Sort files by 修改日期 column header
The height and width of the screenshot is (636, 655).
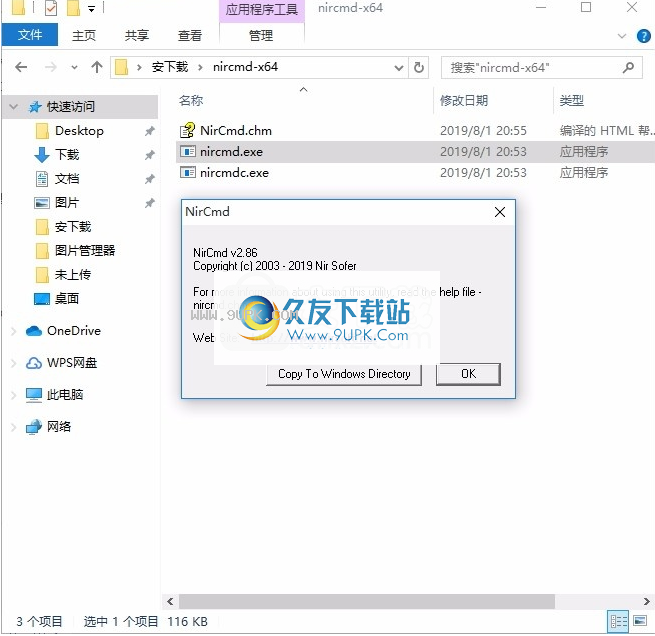(x=464, y=101)
